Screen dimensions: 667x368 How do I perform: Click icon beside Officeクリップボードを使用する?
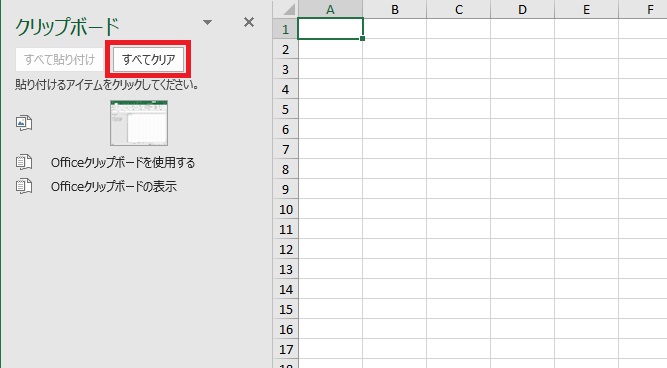tap(24, 162)
